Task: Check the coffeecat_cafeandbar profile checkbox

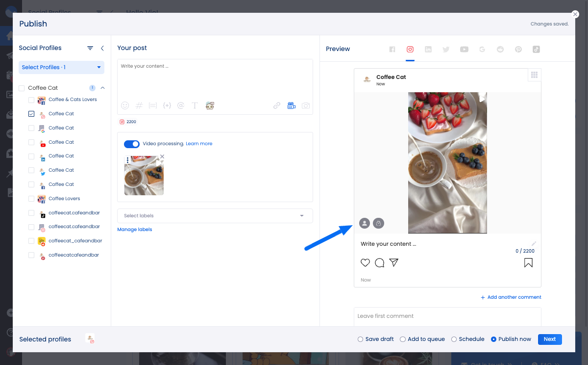Action: (x=31, y=241)
